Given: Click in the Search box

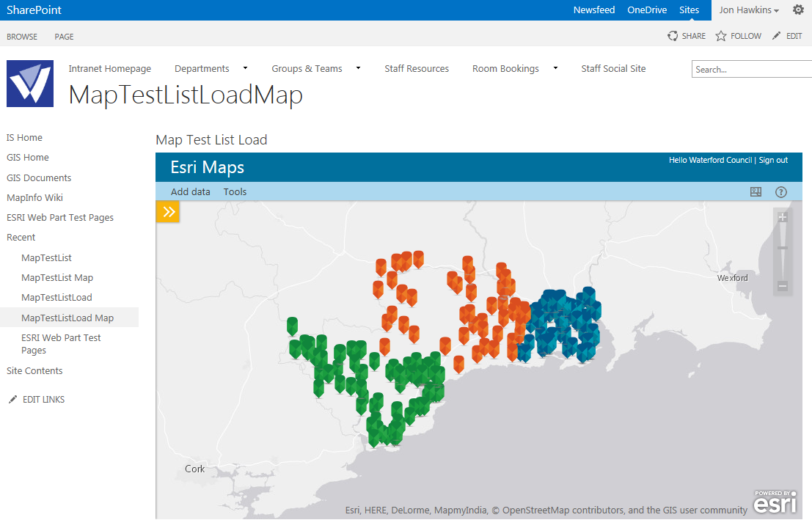Looking at the screenshot, I should (752, 70).
